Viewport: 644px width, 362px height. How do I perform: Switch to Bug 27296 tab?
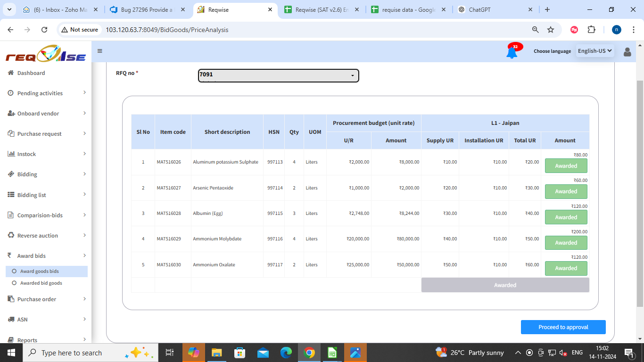148,9
